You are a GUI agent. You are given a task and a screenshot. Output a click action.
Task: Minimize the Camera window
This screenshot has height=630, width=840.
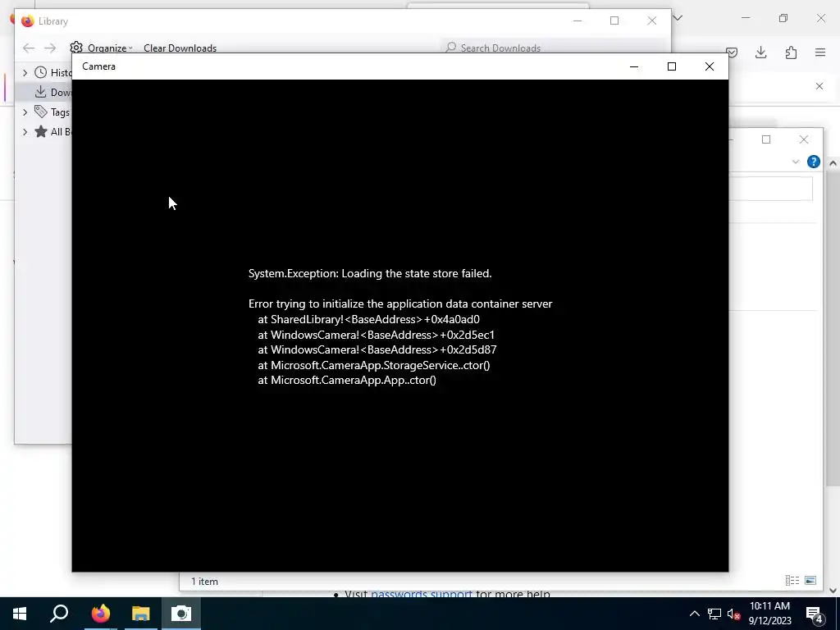click(x=634, y=66)
